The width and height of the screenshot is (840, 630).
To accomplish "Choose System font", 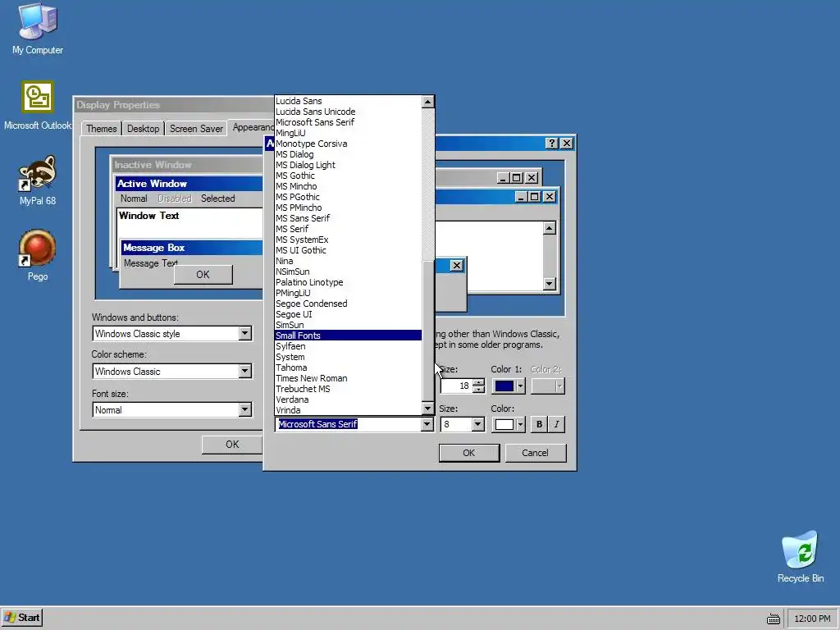I will (348, 357).
